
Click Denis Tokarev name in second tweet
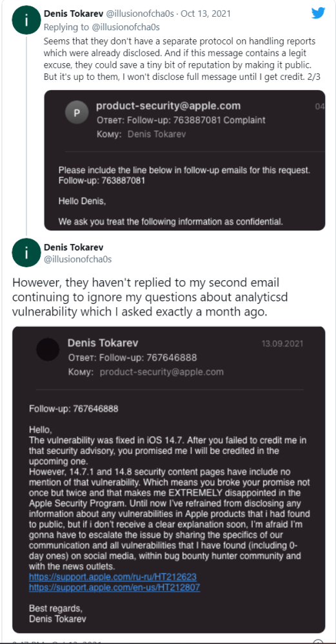74,247
